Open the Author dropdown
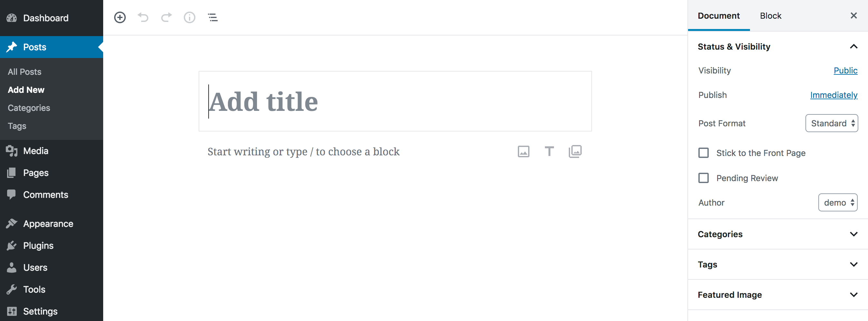The image size is (868, 321). (x=838, y=202)
